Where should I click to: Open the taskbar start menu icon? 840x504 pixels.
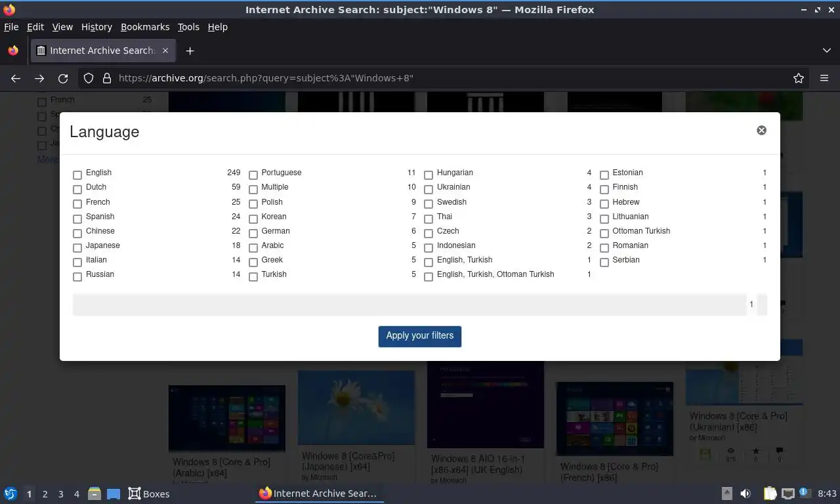[10, 493]
